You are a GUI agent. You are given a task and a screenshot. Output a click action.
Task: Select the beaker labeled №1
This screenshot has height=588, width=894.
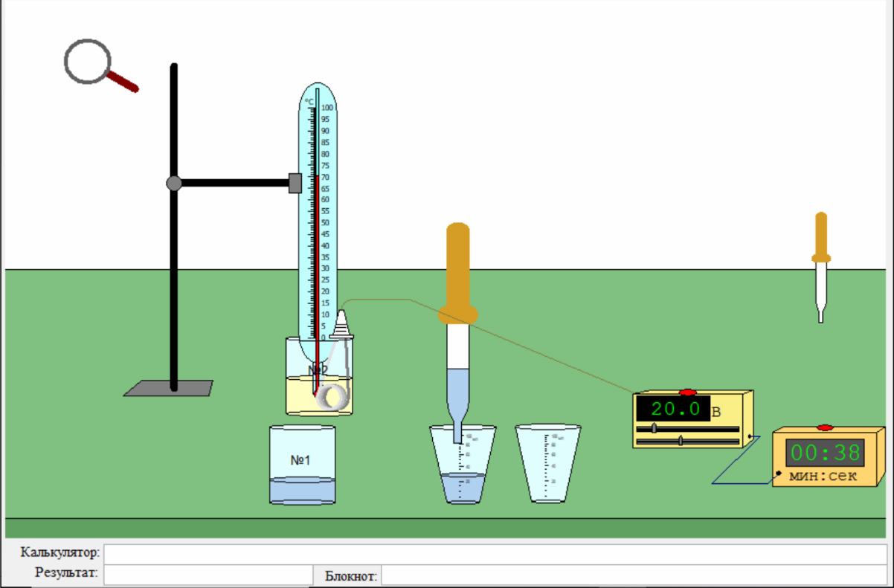[302, 465]
